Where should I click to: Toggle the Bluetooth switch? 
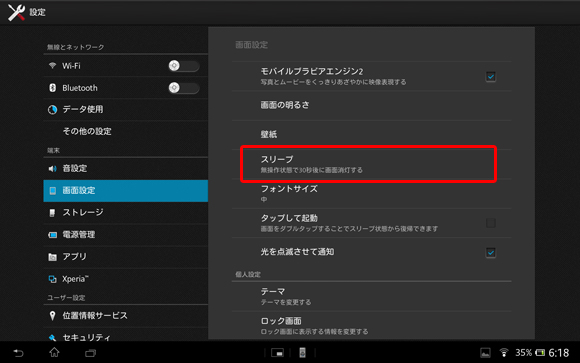[184, 88]
